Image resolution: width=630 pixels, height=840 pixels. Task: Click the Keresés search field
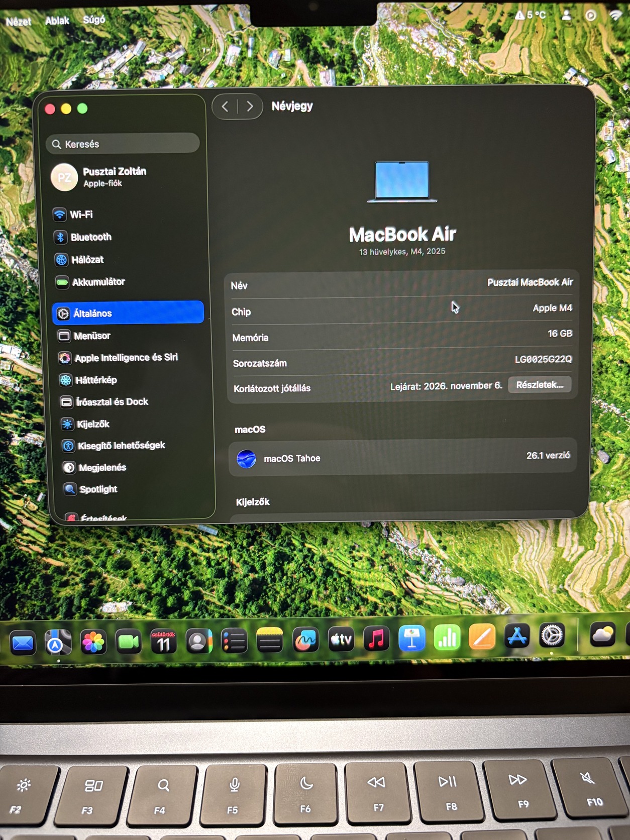click(123, 144)
